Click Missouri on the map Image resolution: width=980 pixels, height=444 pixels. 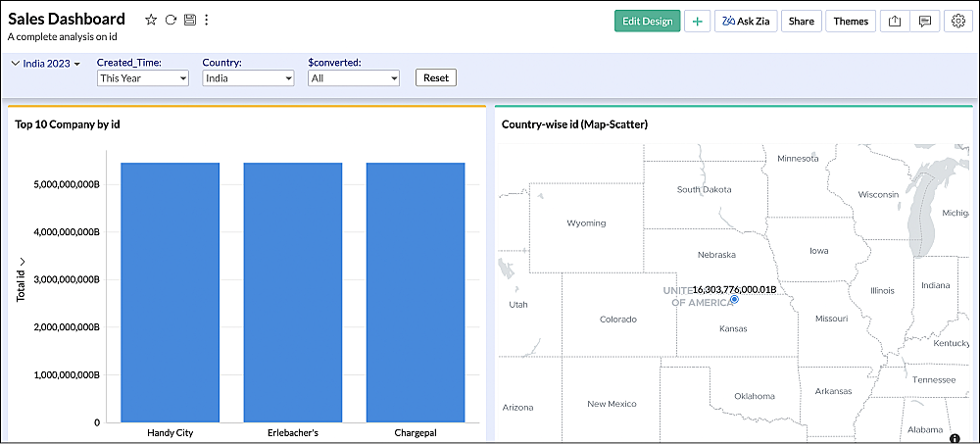pos(831,319)
